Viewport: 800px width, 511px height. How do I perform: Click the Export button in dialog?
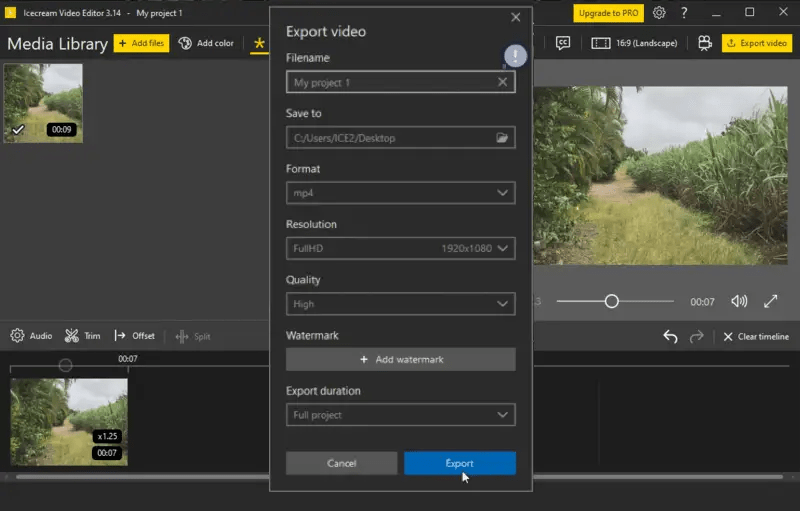[x=460, y=463]
